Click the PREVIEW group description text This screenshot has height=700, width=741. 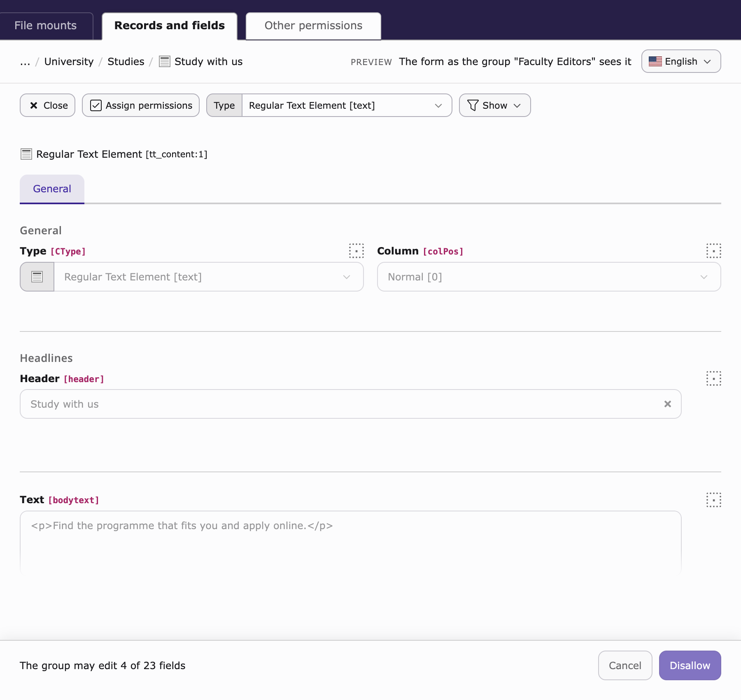515,62
